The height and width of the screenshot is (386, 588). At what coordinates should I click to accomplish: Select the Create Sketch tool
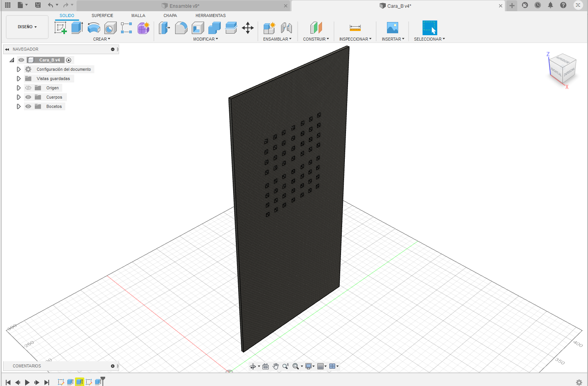point(61,28)
